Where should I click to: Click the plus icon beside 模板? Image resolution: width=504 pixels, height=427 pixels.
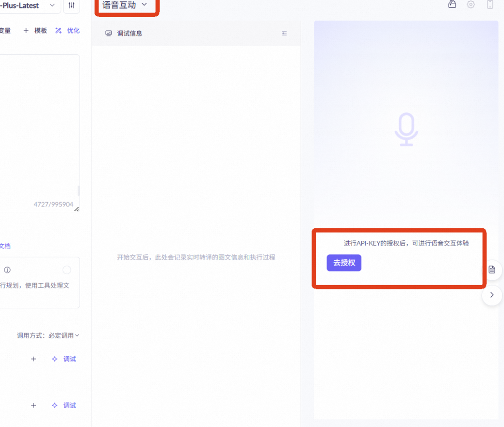(26, 31)
